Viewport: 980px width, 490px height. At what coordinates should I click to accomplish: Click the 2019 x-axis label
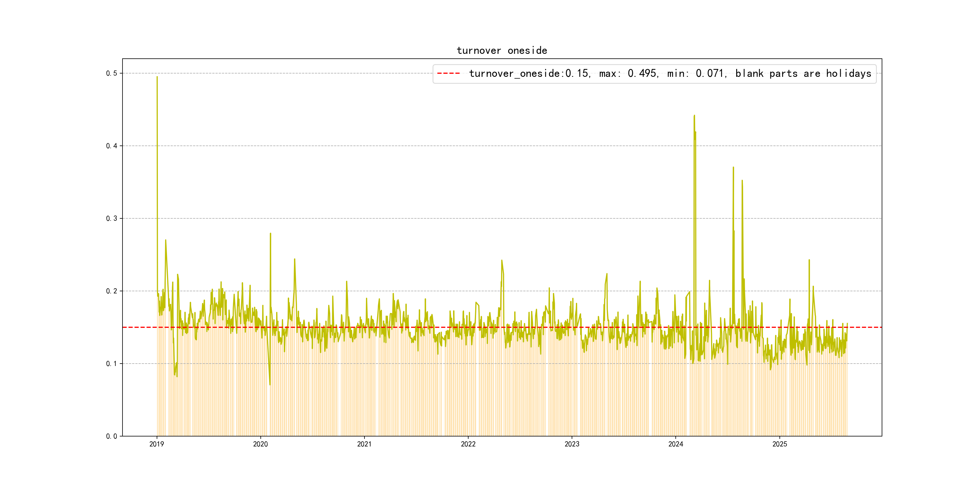(156, 444)
